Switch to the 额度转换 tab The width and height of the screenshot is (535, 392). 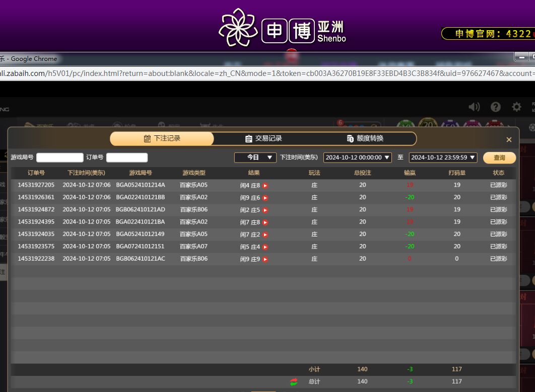[x=365, y=138]
